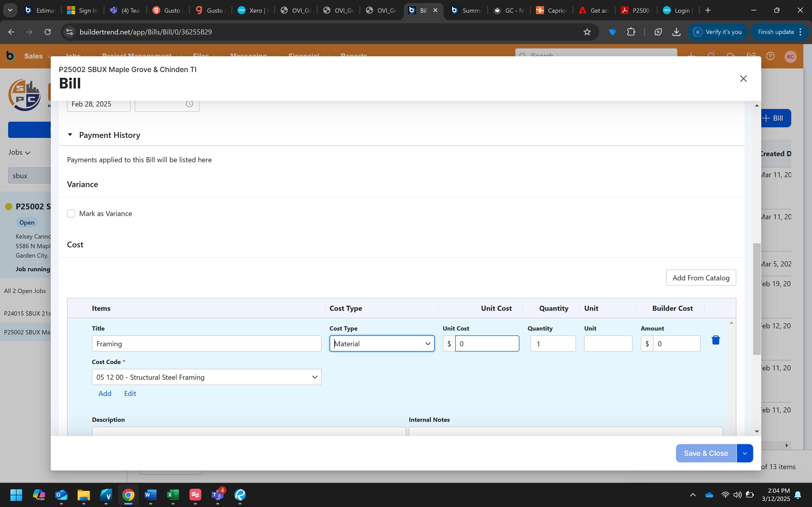Enable the Mark as Variance checkbox
The width and height of the screenshot is (812, 507).
[x=71, y=214]
